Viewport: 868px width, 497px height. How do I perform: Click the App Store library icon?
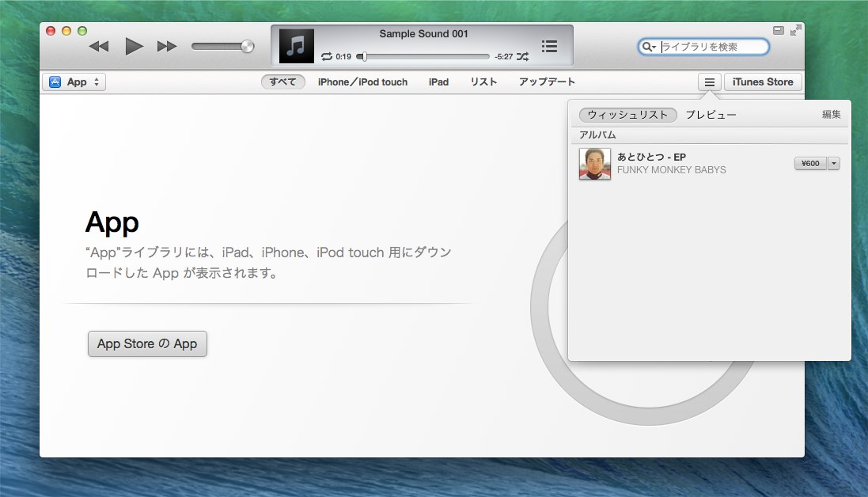point(55,82)
